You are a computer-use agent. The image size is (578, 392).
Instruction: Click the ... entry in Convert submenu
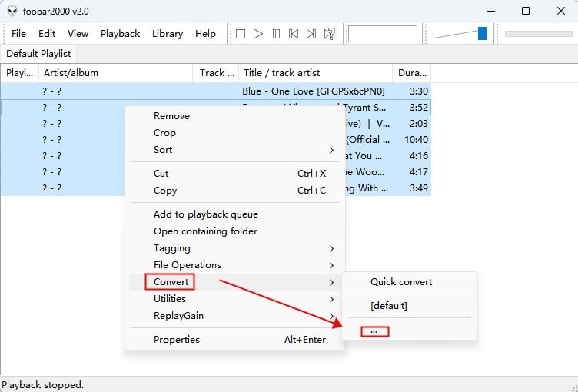(410, 331)
